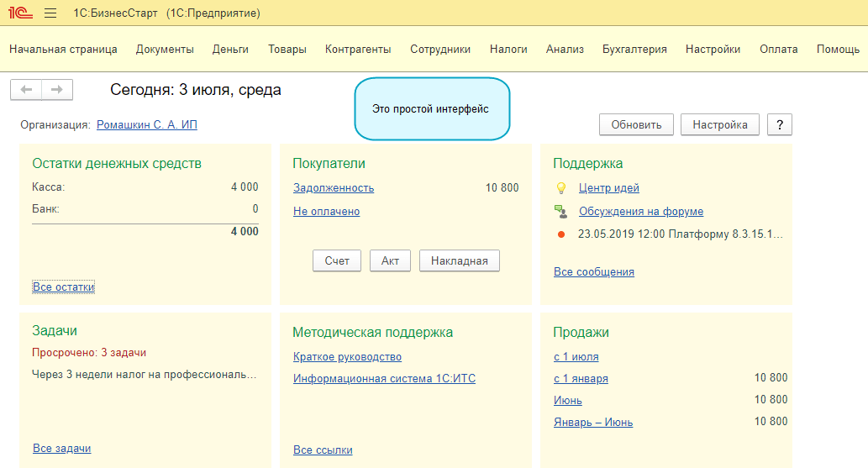Open the Товары menu
This screenshot has height=468, width=868.
287,50
